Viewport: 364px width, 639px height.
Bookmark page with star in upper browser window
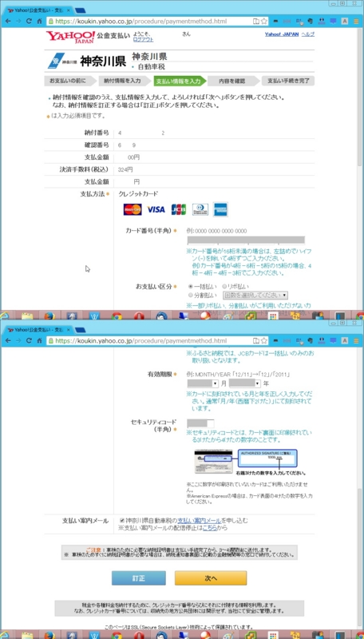tap(264, 22)
